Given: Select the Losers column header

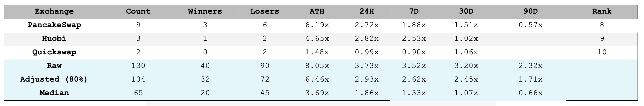Looking at the screenshot, I should (265, 12).
